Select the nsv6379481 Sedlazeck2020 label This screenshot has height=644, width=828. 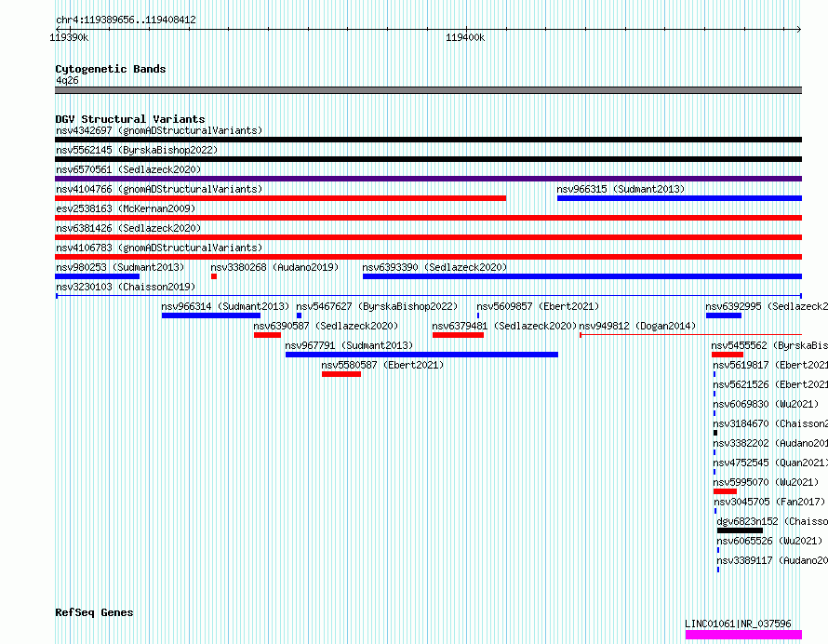click(504, 326)
